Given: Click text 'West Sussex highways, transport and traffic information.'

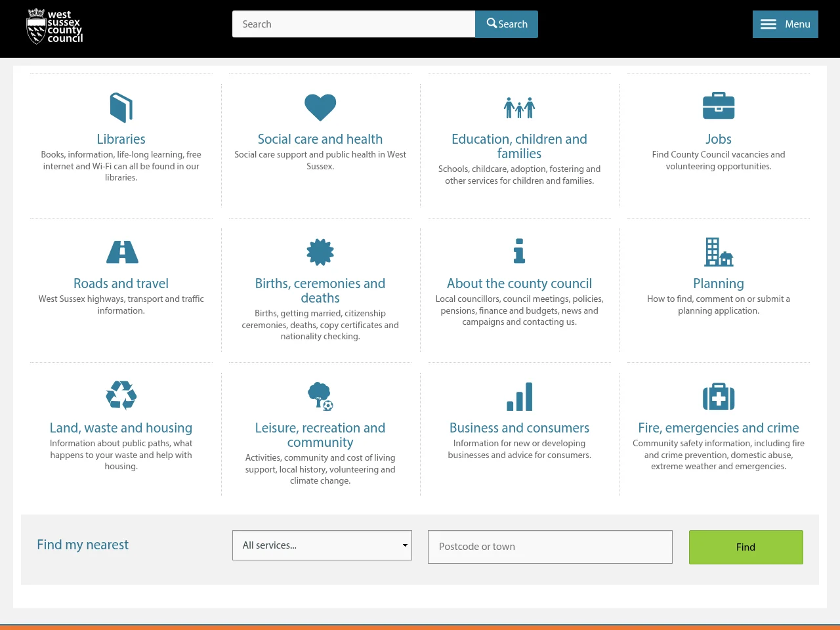Looking at the screenshot, I should [x=121, y=305].
